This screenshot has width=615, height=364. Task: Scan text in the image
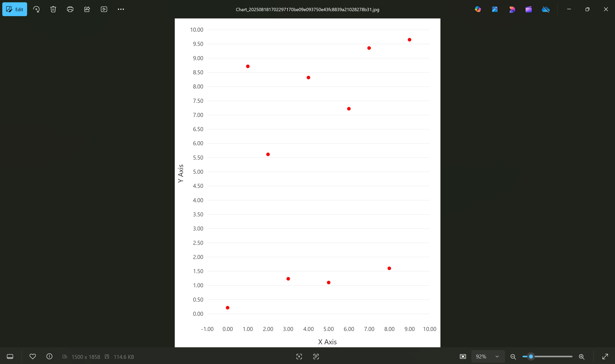(x=316, y=356)
